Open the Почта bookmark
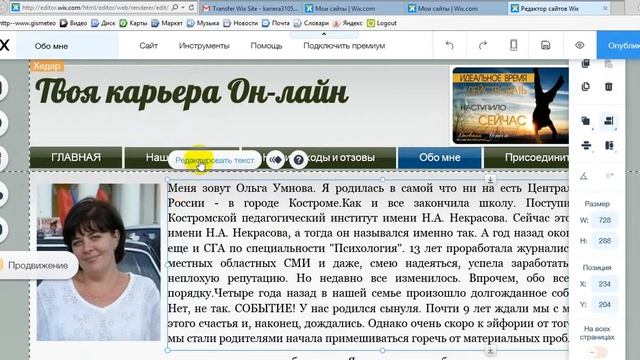This screenshot has height=360, width=640. click(276, 23)
